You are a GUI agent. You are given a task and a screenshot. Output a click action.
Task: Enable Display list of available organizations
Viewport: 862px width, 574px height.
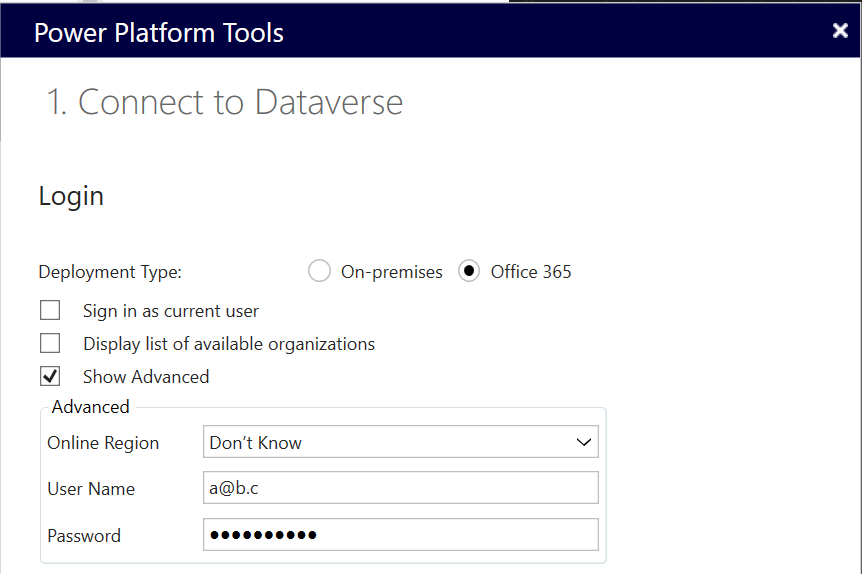(x=50, y=343)
